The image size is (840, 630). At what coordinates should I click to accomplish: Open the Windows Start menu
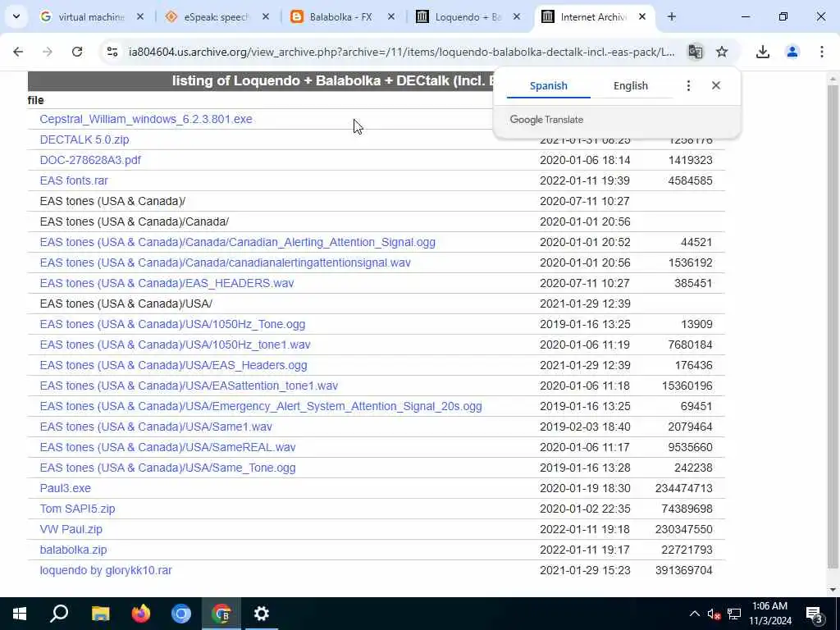(x=20, y=614)
